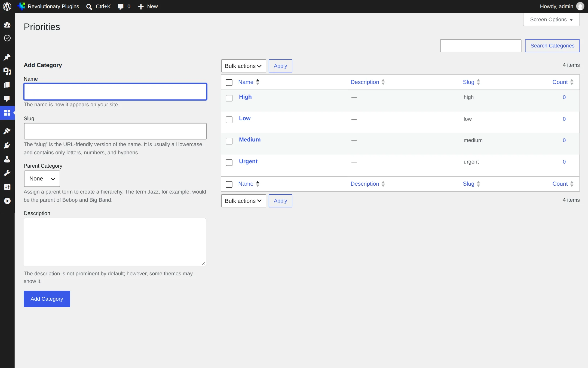Screen dimensions: 588x368
Task: Open the Pages sidebar icon
Action: (x=7, y=85)
